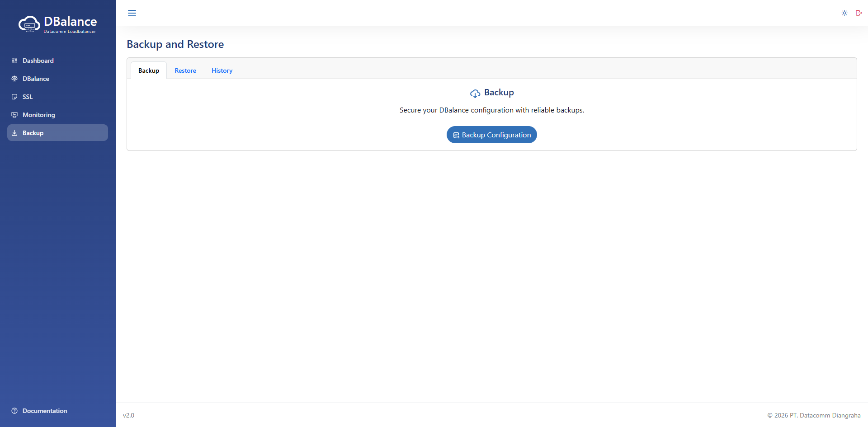Open the History tab

pyautogui.click(x=222, y=70)
